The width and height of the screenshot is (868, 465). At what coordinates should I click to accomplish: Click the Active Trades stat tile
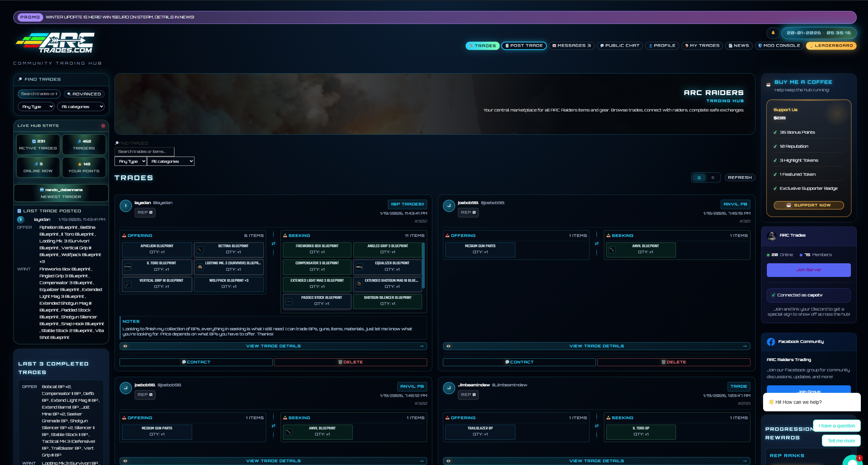pos(38,145)
